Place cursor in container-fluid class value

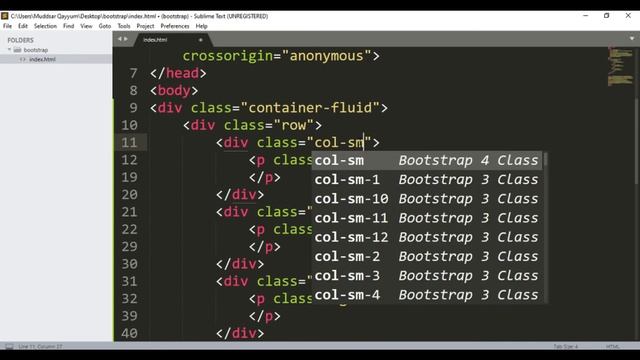[x=310, y=108]
